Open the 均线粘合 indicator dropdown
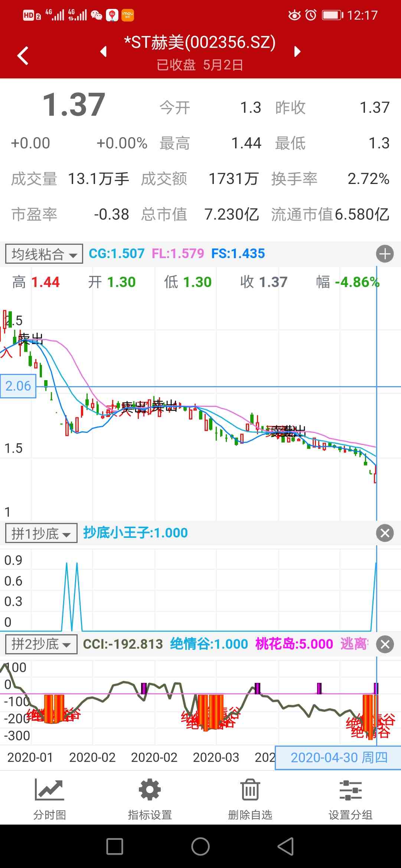This screenshot has height=868, width=401. pos(44,254)
